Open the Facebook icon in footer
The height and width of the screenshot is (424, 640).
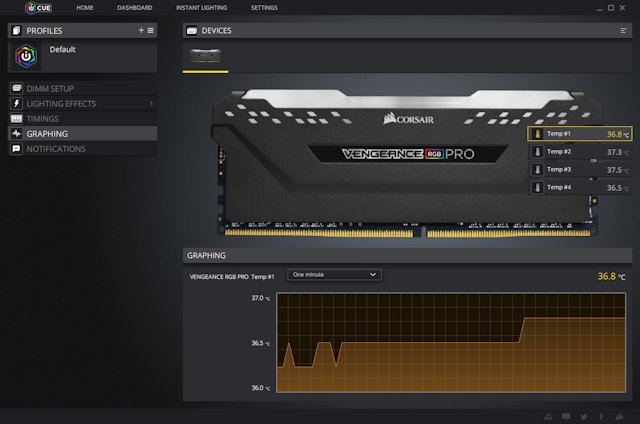click(601, 417)
